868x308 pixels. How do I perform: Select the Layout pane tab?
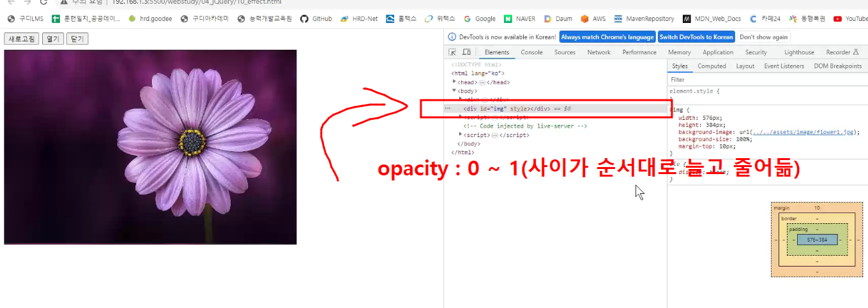(745, 66)
